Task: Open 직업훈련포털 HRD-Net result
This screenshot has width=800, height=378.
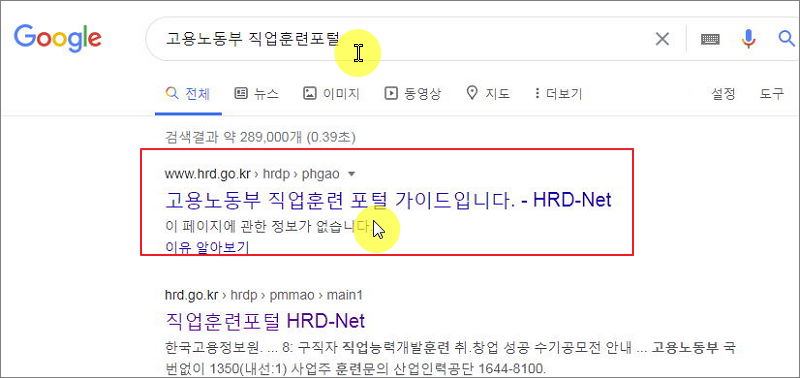Action: tap(265, 321)
